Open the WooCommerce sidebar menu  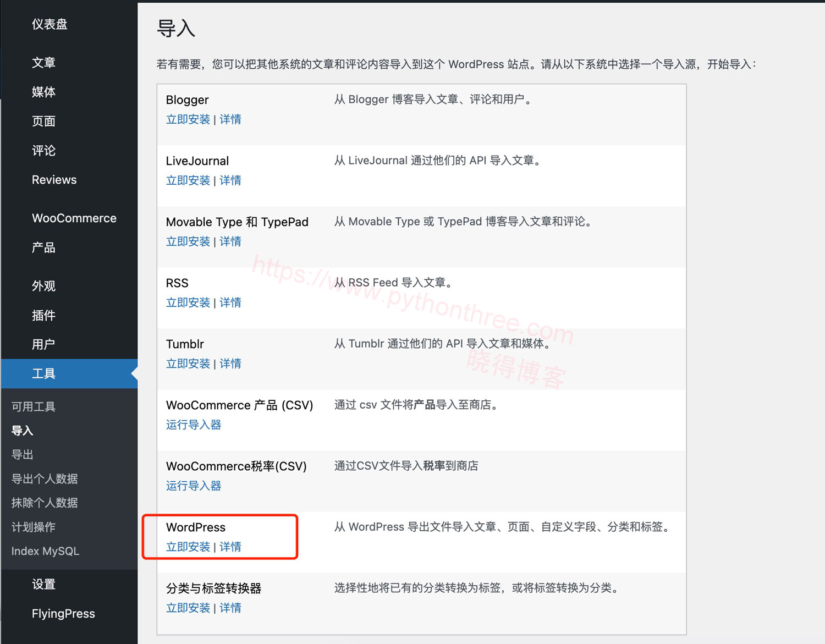74,218
